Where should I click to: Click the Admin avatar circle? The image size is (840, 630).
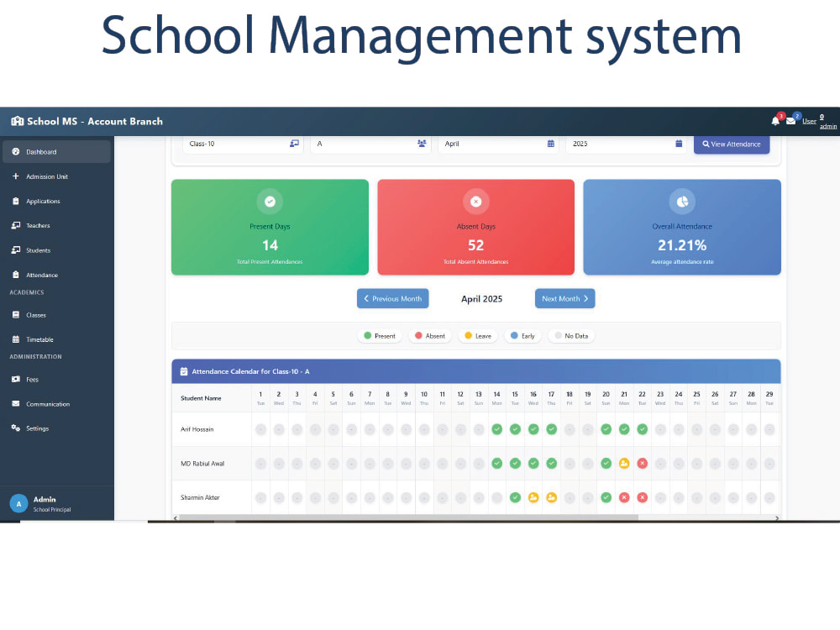[18, 503]
